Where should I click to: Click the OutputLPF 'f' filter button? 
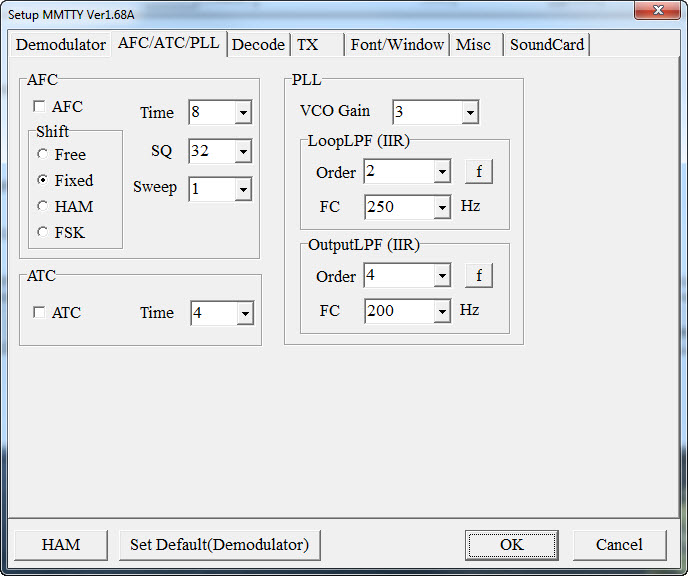tap(479, 276)
